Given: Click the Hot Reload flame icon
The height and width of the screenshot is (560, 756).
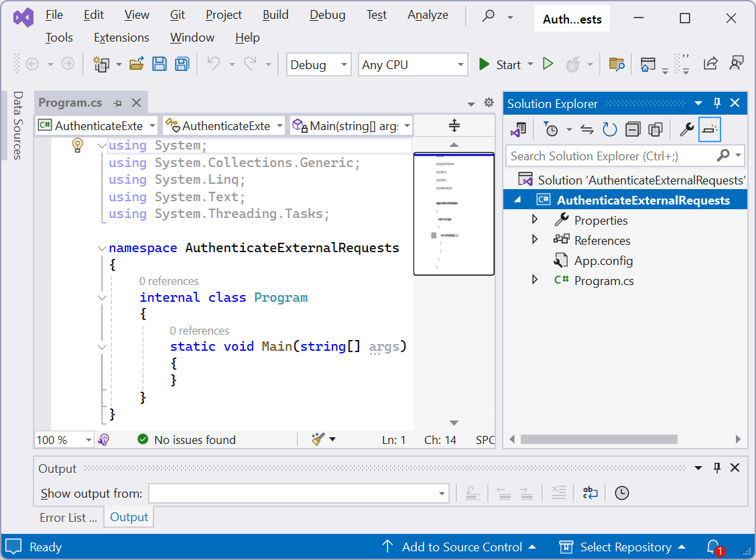Looking at the screenshot, I should click(573, 64).
